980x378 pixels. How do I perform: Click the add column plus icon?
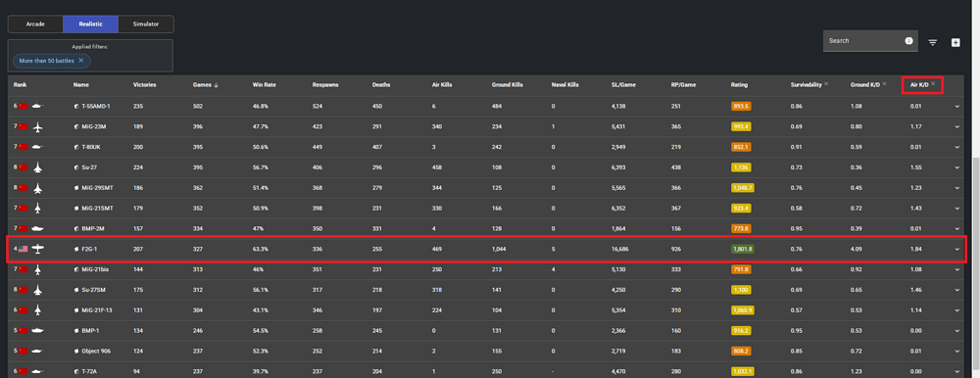point(955,42)
